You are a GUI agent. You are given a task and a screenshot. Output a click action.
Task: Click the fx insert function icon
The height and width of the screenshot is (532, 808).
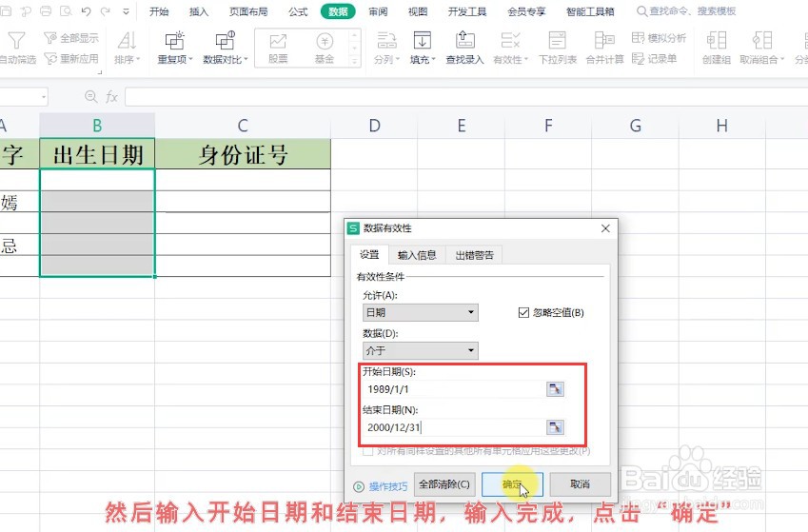click(111, 96)
